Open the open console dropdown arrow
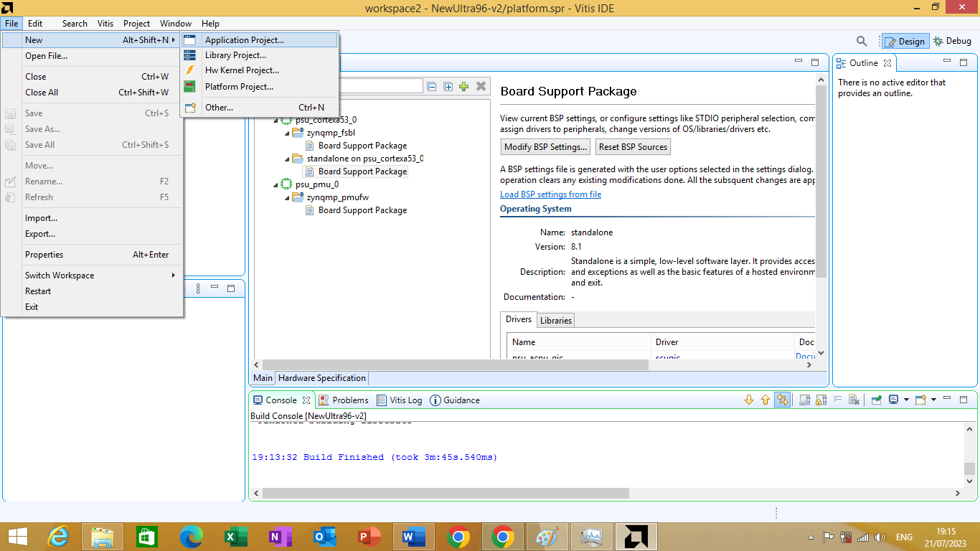The width and height of the screenshot is (980, 551). pyautogui.click(x=933, y=400)
